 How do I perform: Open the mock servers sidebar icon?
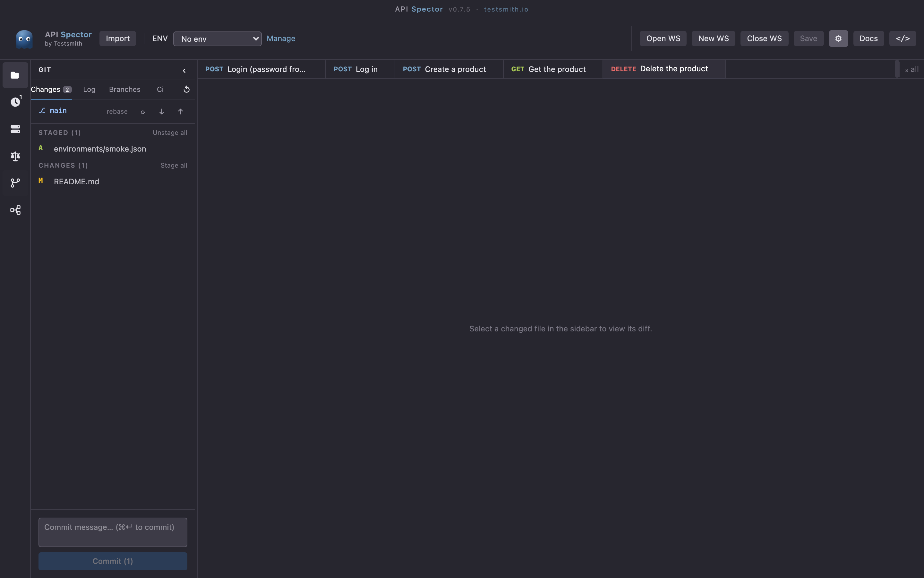coord(15,129)
